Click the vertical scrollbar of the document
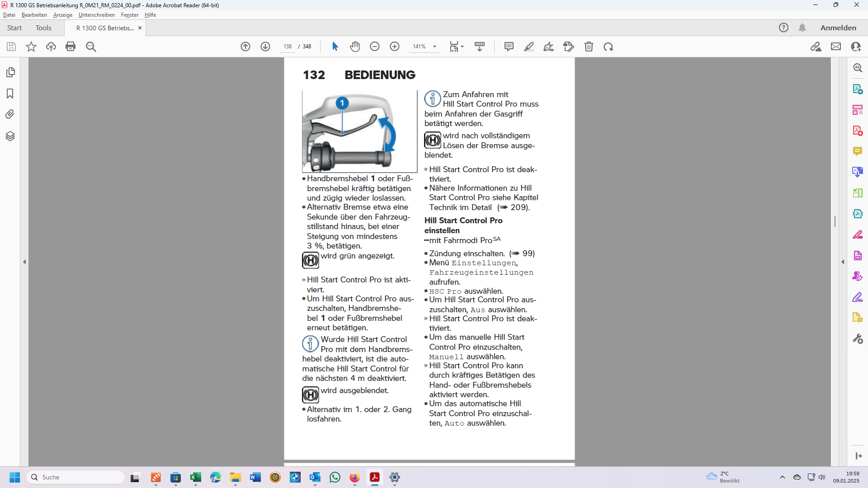Image resolution: width=868 pixels, height=488 pixels. click(x=835, y=221)
